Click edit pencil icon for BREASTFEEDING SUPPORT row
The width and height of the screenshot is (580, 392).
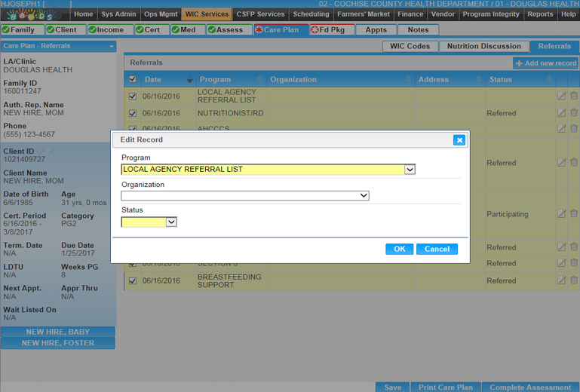point(561,281)
